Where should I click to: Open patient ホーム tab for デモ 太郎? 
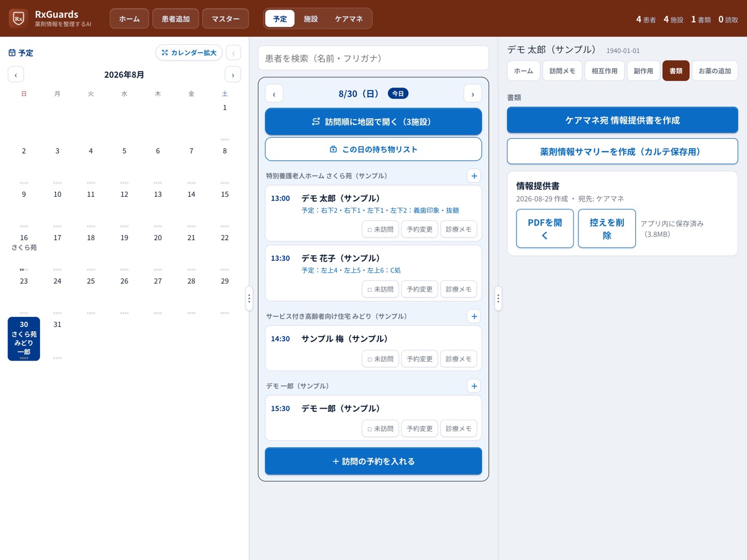523,71
